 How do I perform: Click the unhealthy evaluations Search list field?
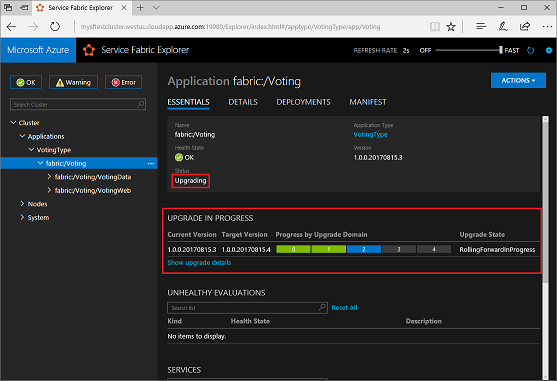pyautogui.click(x=247, y=308)
